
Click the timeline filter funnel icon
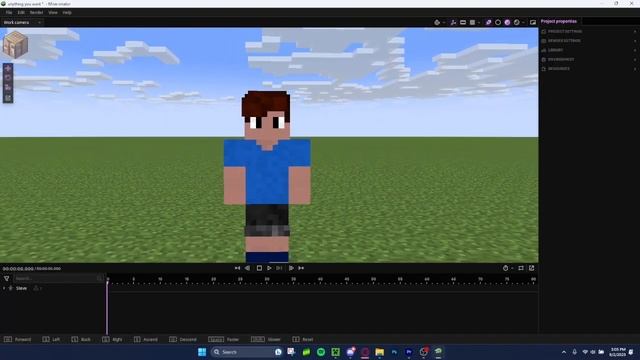click(x=7, y=278)
